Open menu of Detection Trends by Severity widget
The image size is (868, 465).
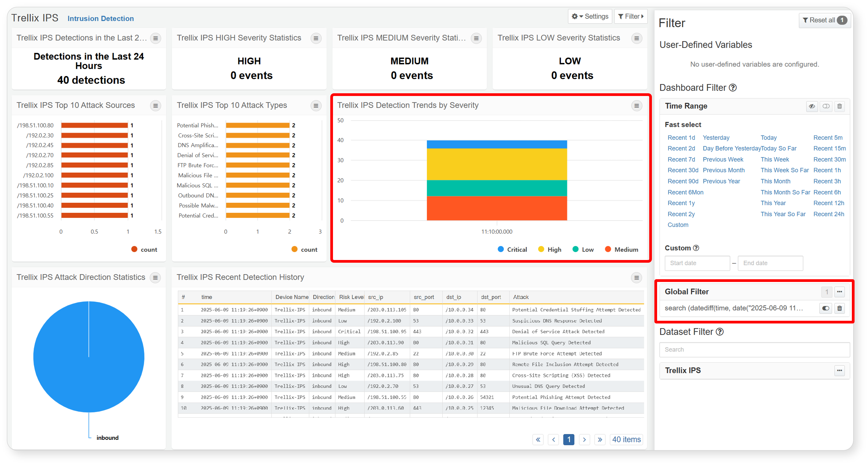637,106
